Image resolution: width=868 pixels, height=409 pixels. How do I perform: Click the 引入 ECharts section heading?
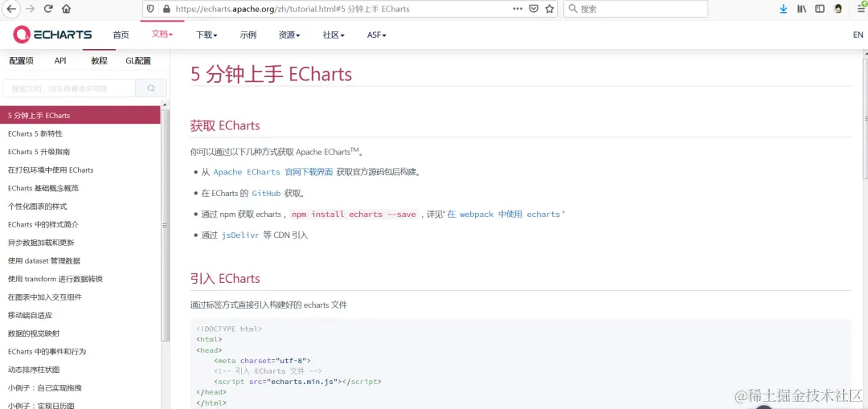(225, 278)
